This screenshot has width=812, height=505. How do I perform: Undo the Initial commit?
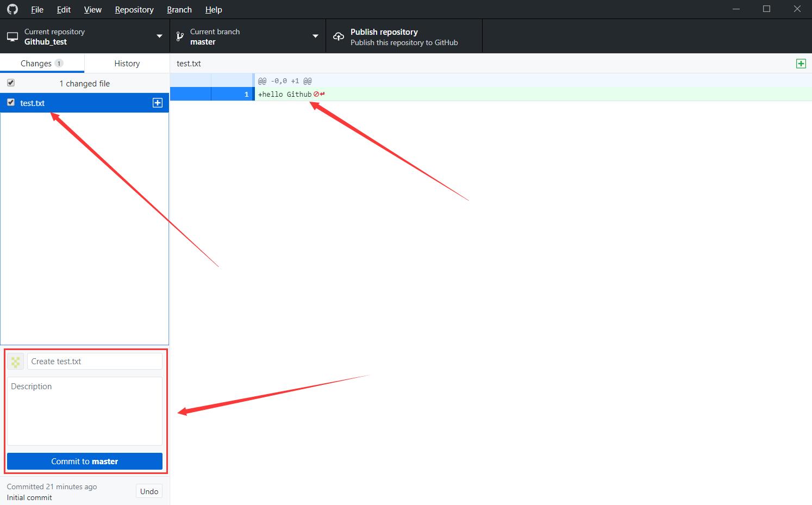point(148,491)
